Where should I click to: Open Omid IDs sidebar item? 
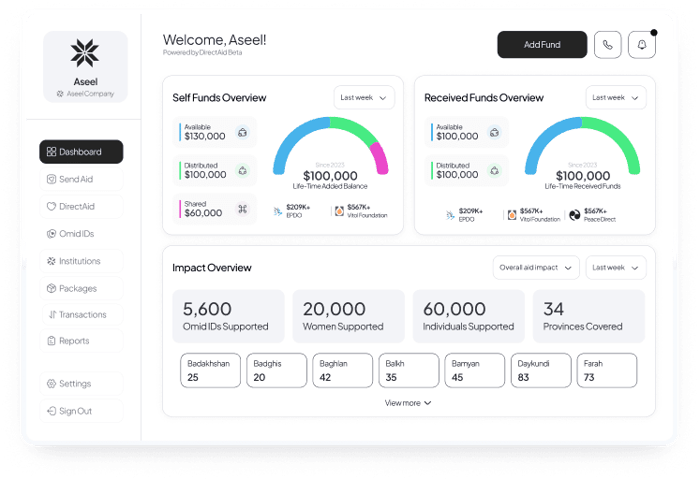(82, 234)
